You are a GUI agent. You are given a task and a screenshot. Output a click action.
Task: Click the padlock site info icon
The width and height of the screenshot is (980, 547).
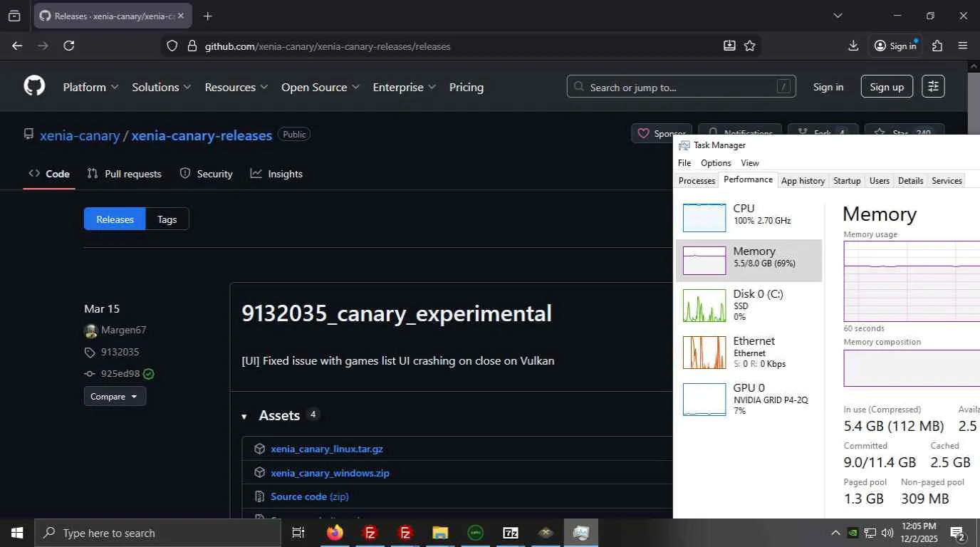click(192, 46)
